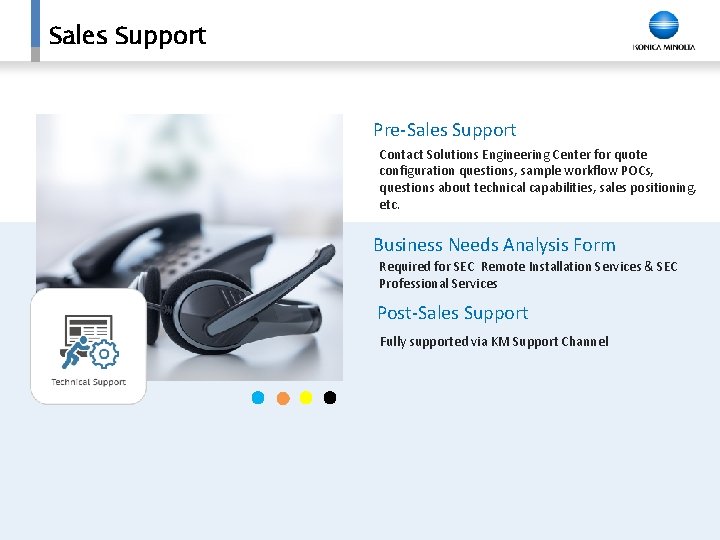Click the Sales Support slide title

pos(127,36)
